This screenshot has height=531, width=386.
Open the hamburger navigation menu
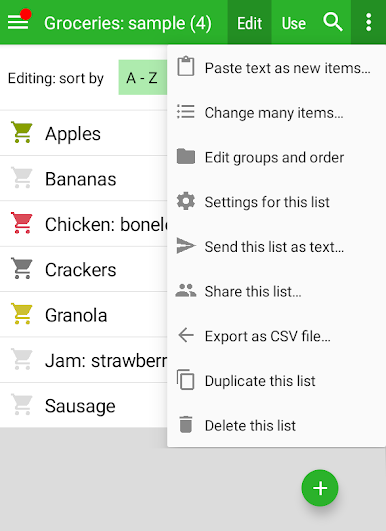18,22
